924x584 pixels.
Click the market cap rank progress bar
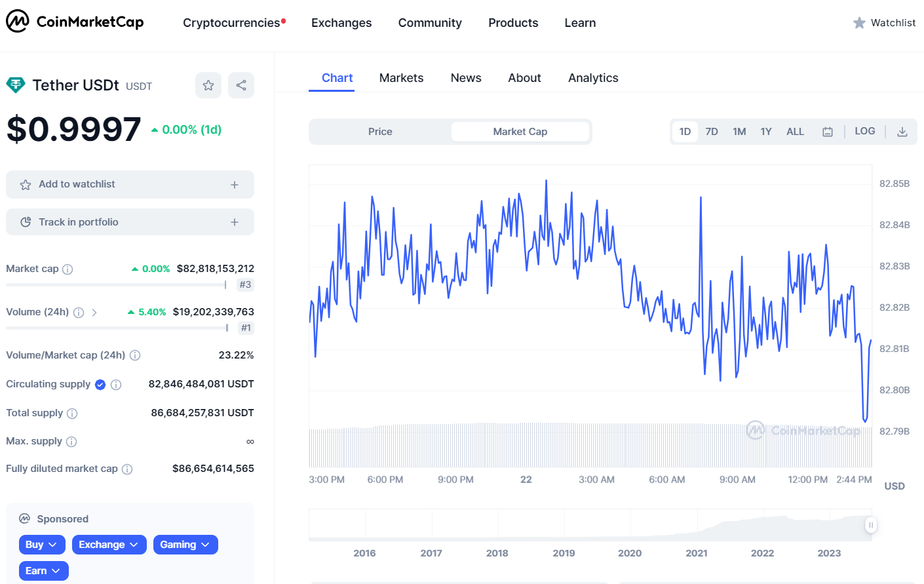116,285
